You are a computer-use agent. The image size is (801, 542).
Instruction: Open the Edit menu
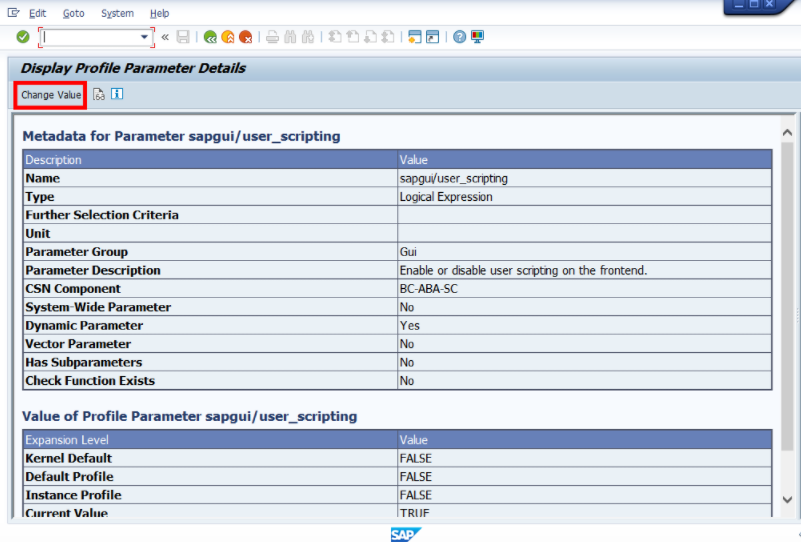coord(37,13)
